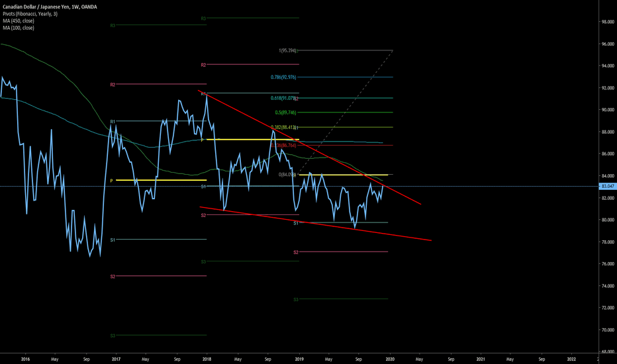Click the 72.000 price axis label
The width and height of the screenshot is (617, 364).
pyautogui.click(x=607, y=308)
